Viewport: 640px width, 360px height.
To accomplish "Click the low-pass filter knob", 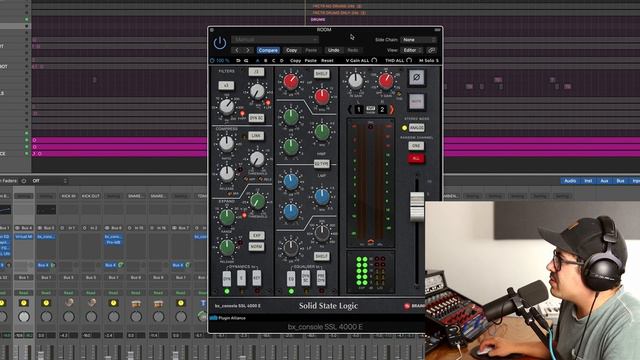I will click(x=257, y=92).
